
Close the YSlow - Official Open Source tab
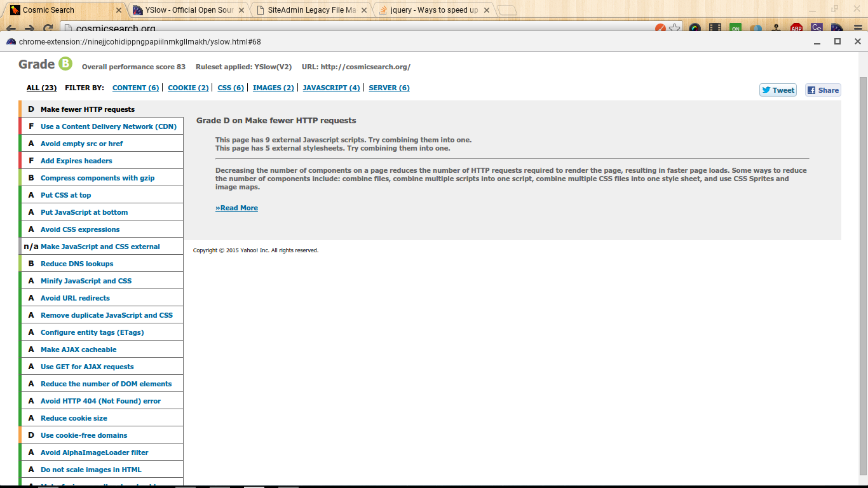coord(241,10)
